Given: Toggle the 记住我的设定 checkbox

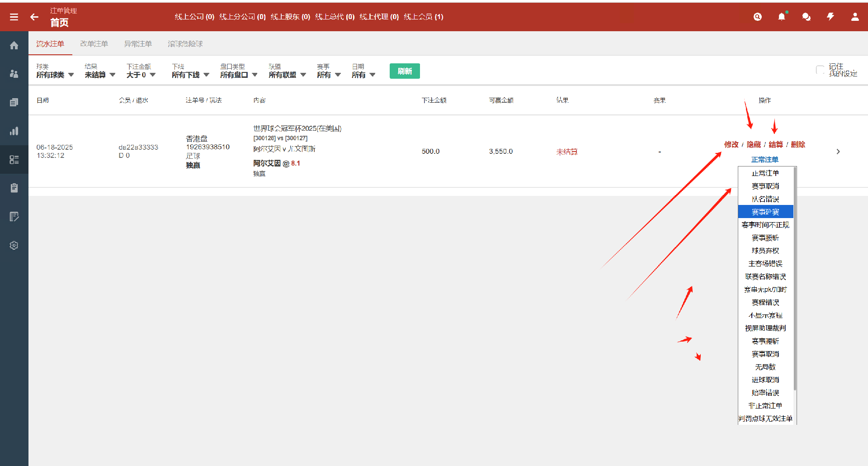Looking at the screenshot, I should tap(820, 70).
